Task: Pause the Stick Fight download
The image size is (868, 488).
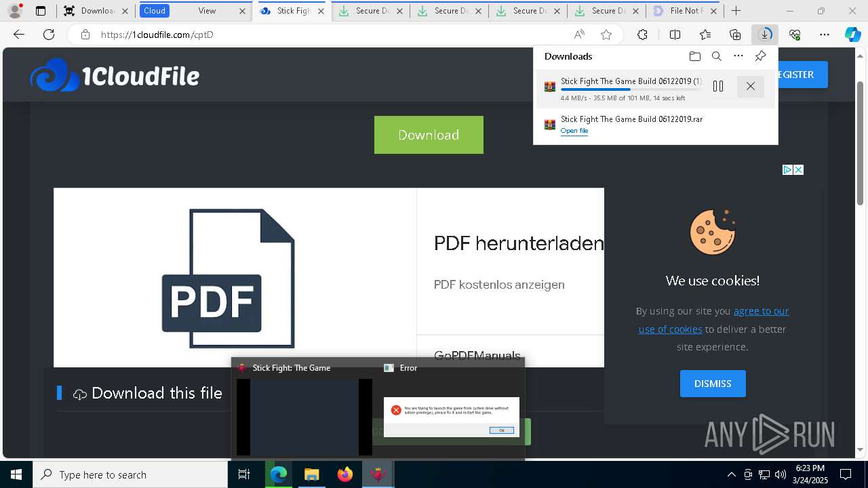Action: (718, 86)
